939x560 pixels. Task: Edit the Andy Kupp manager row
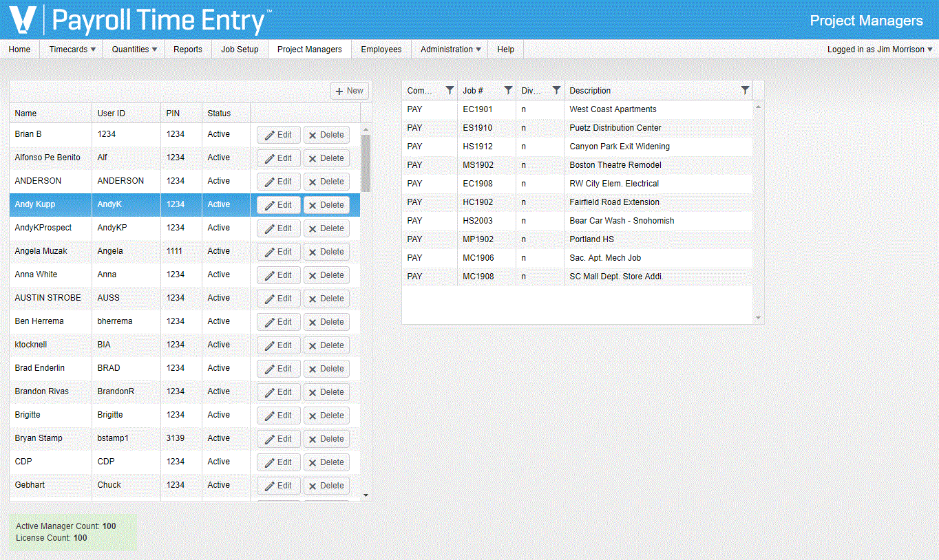pos(279,205)
